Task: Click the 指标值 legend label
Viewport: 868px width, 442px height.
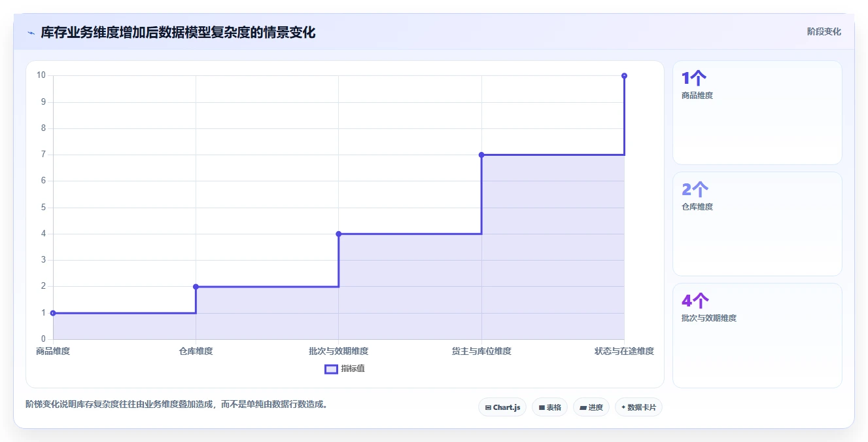Action: coord(353,369)
